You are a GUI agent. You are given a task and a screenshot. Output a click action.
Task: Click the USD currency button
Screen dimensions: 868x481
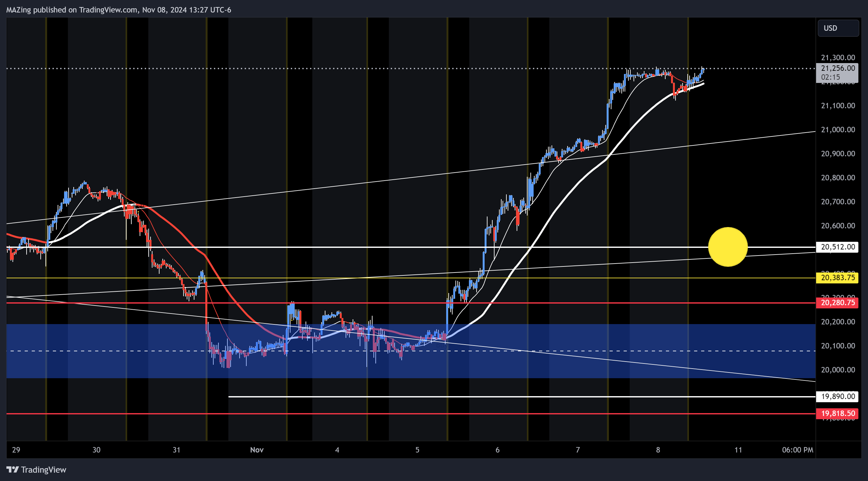[838, 28]
